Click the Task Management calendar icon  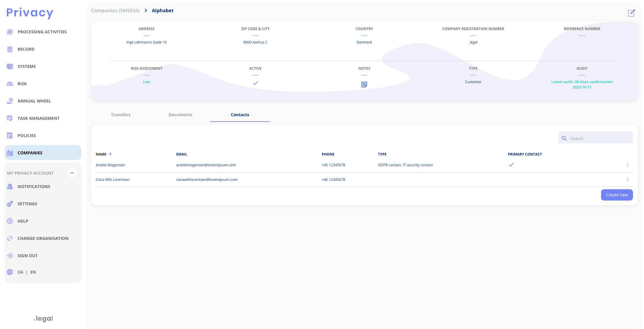coord(10,118)
